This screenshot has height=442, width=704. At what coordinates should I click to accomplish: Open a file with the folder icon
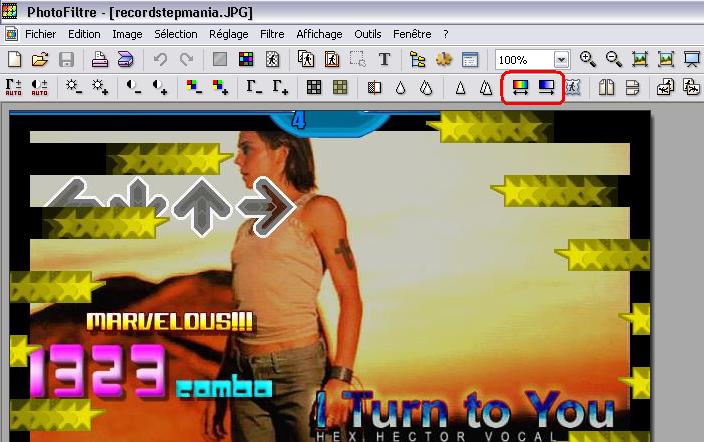click(40, 59)
